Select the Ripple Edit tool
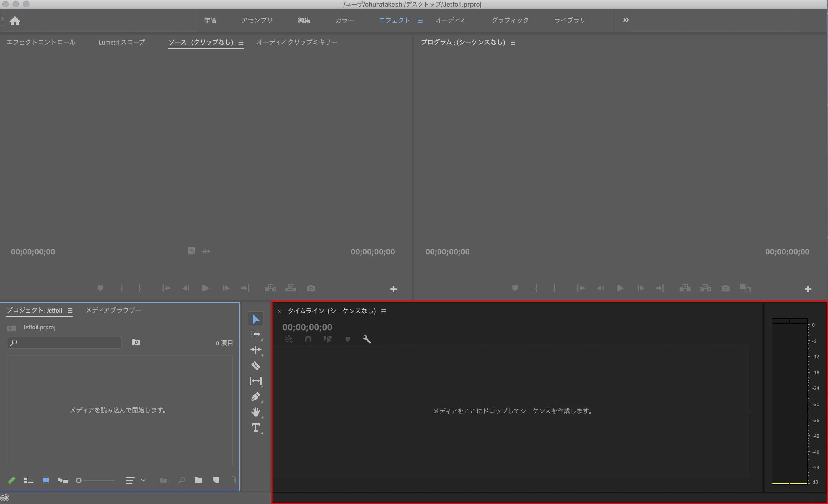The width and height of the screenshot is (828, 504). tap(256, 350)
